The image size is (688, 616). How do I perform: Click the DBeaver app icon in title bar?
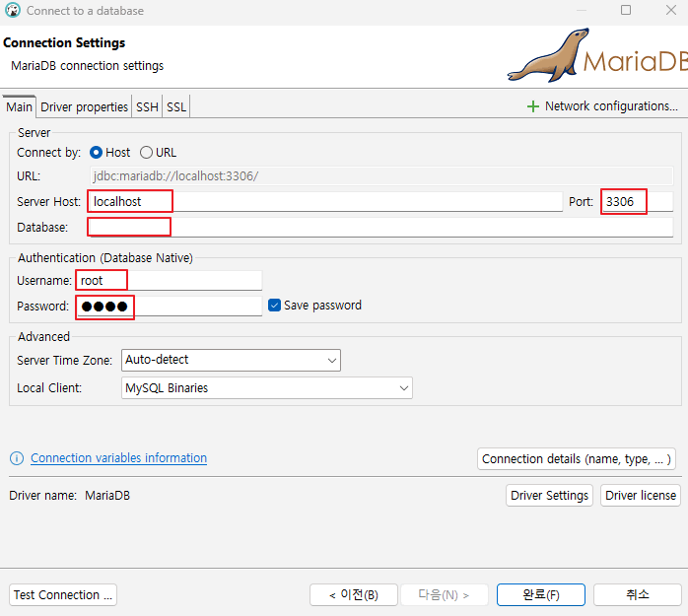pos(13,10)
